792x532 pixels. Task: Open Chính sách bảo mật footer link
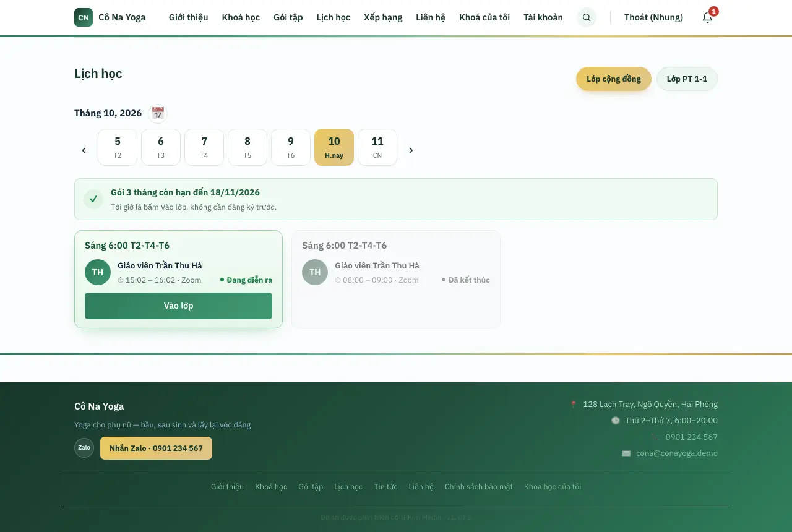(x=479, y=487)
